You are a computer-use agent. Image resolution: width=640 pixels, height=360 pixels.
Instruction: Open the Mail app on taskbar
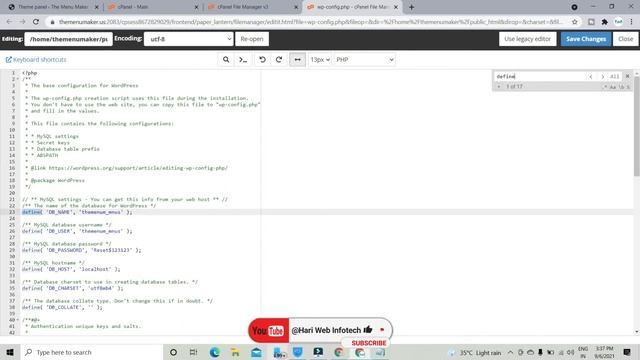pos(256,352)
